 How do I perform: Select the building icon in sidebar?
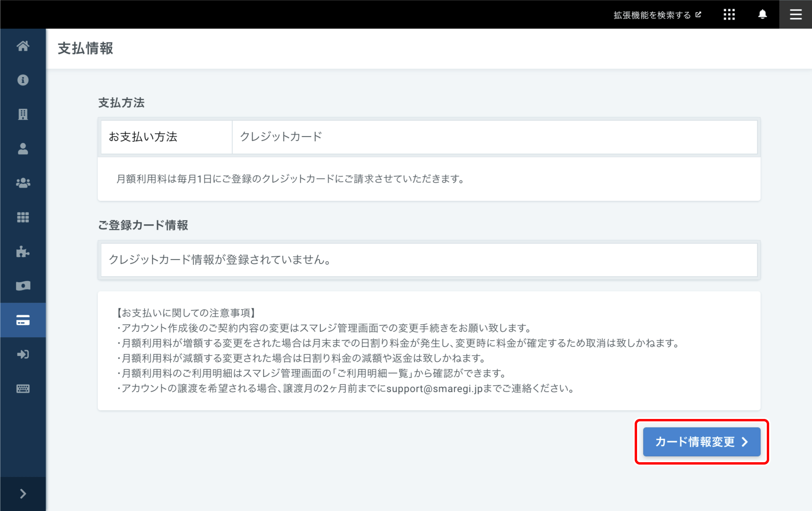(x=23, y=114)
